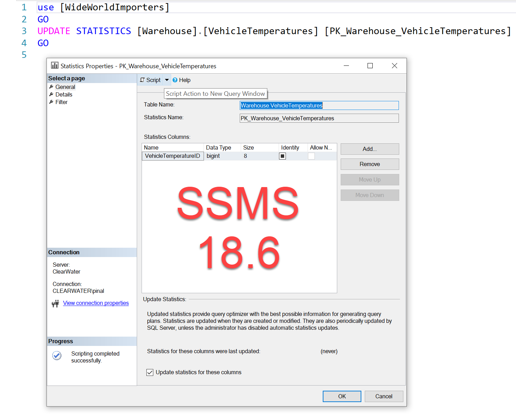516x420 pixels.
Task: Click the Remove button
Action: click(x=370, y=164)
